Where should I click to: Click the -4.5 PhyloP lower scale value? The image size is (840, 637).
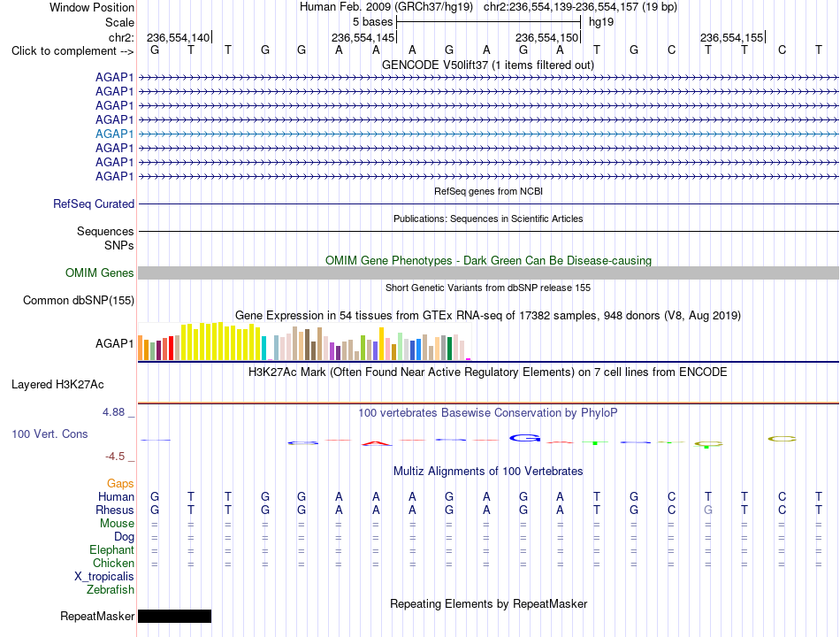click(x=115, y=457)
